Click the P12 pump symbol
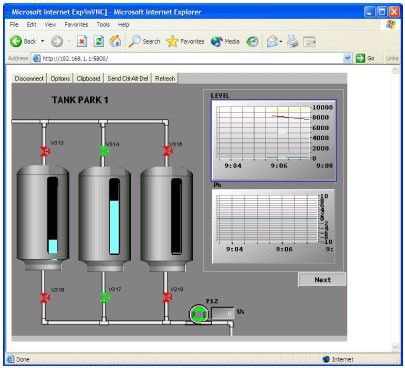The image size is (405, 368). pos(199,315)
